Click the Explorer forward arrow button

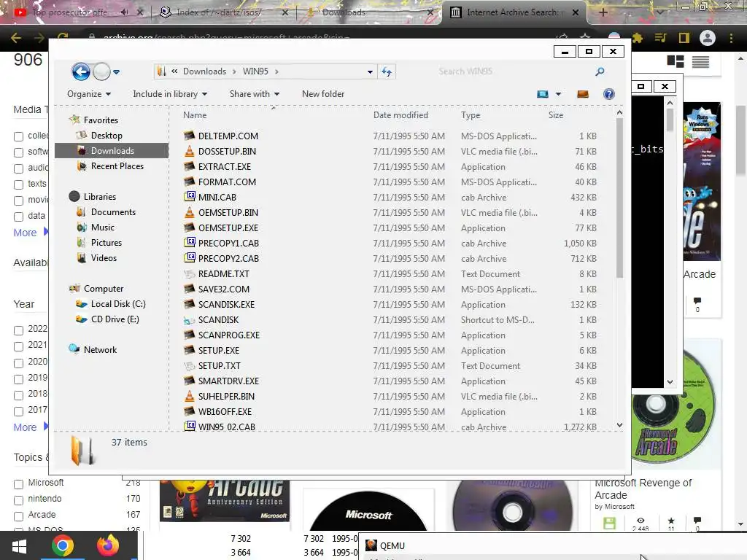click(x=101, y=72)
